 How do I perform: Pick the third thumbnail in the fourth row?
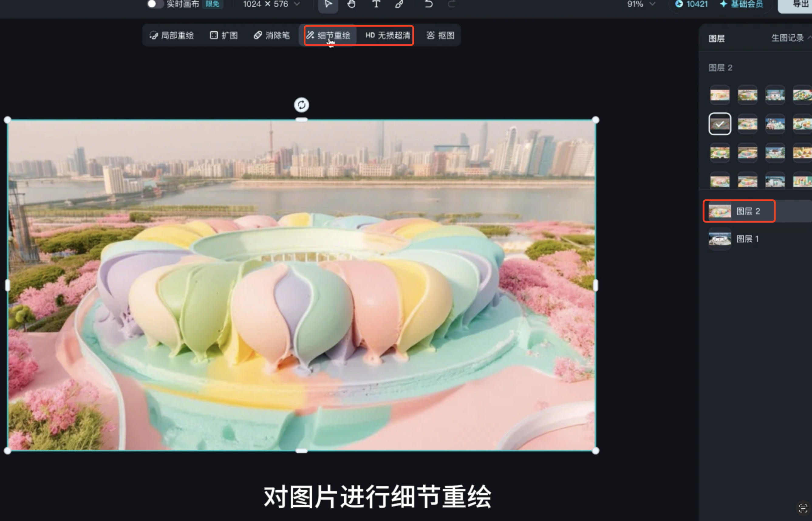(x=775, y=181)
